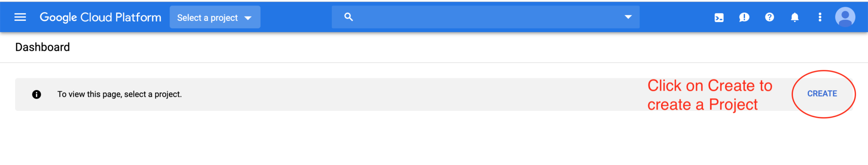The width and height of the screenshot is (868, 165).
Task: Open the Select a project picker
Action: click(215, 17)
